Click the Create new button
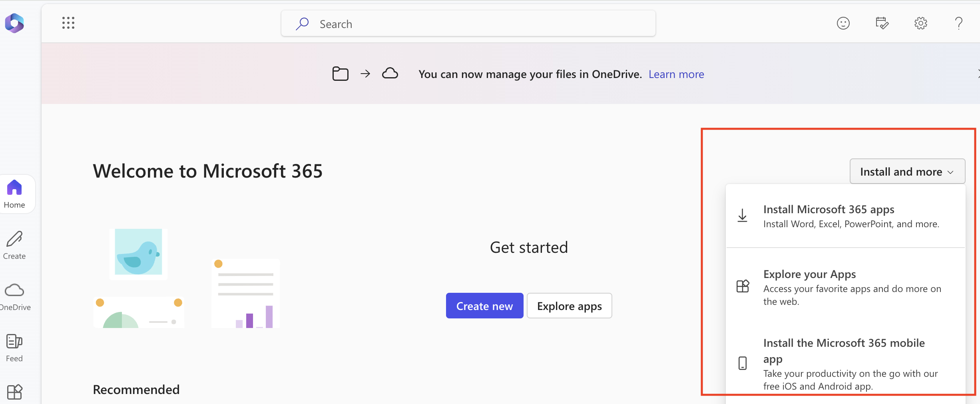This screenshot has width=980, height=404. (484, 306)
